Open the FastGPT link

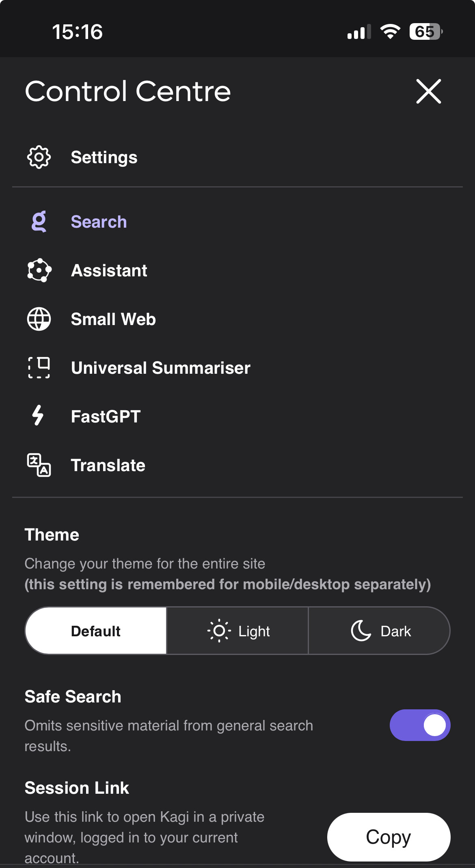tap(106, 417)
